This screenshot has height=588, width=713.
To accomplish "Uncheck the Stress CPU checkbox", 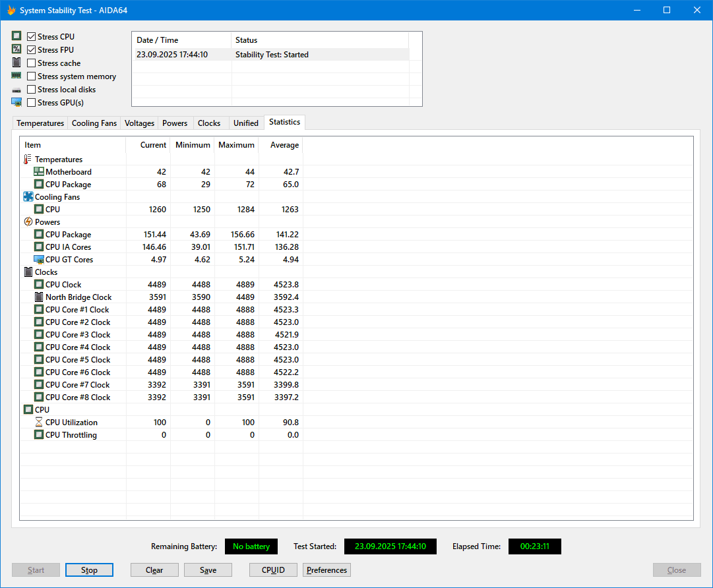I will [32, 37].
